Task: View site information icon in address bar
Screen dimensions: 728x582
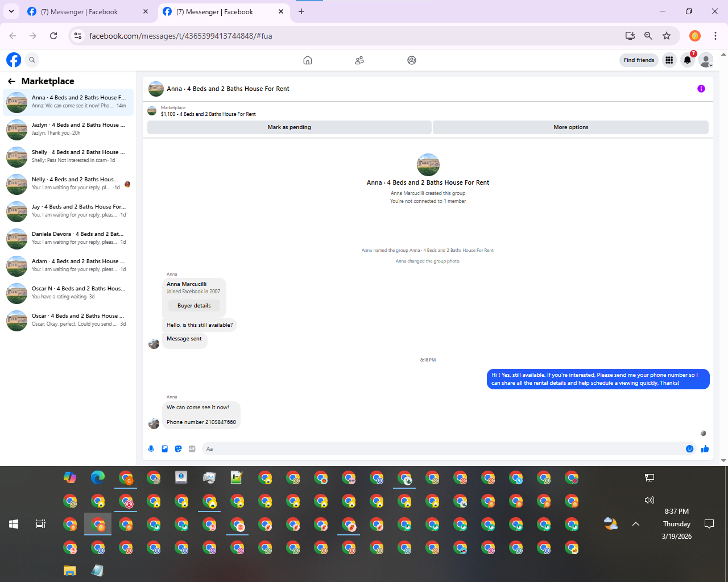Action: 78,36
